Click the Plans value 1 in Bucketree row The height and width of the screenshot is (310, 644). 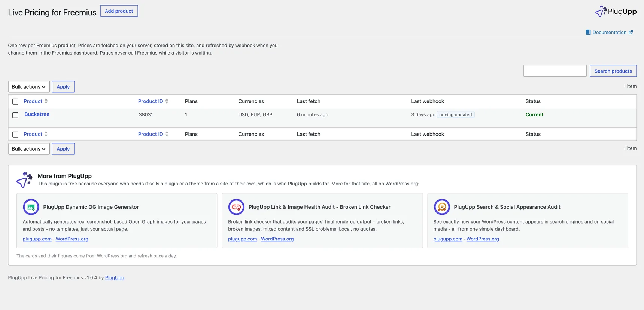[x=186, y=115]
